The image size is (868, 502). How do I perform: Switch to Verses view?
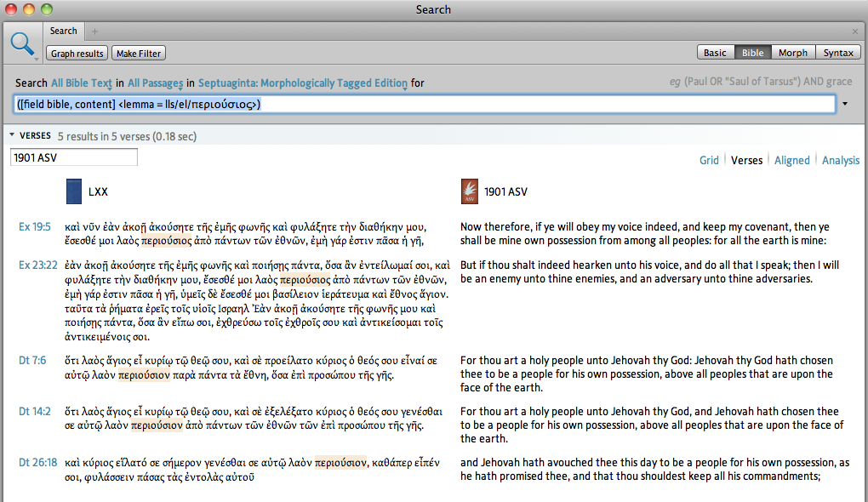point(746,160)
